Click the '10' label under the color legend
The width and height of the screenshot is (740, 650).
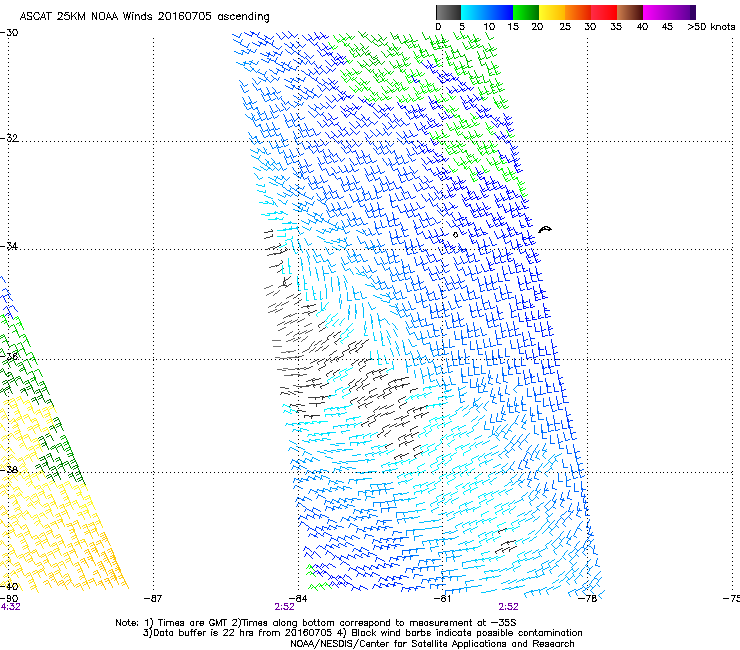(489, 27)
